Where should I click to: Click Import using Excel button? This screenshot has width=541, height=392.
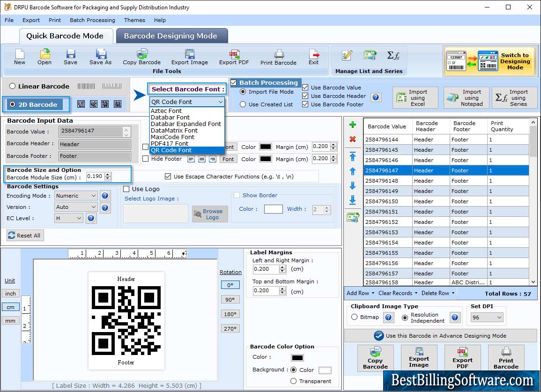coord(415,98)
